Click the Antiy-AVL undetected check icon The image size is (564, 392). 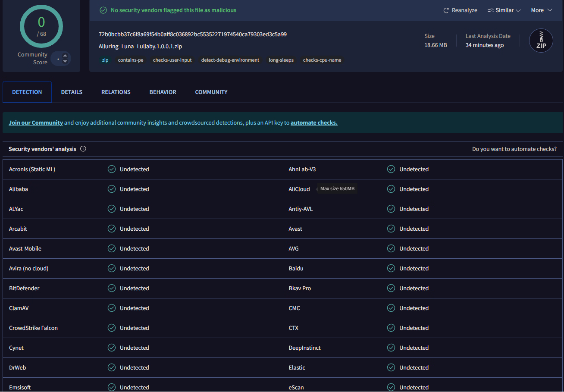[391, 209]
